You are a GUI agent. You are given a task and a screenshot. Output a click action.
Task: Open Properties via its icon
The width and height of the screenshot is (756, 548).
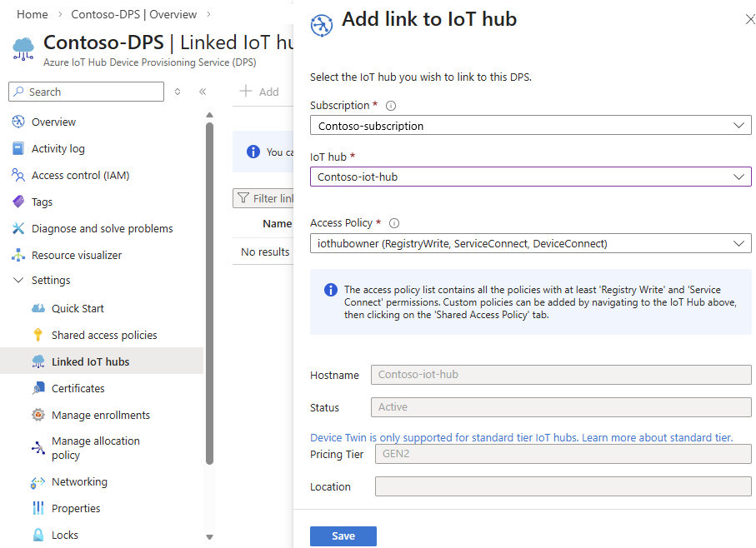point(37,508)
